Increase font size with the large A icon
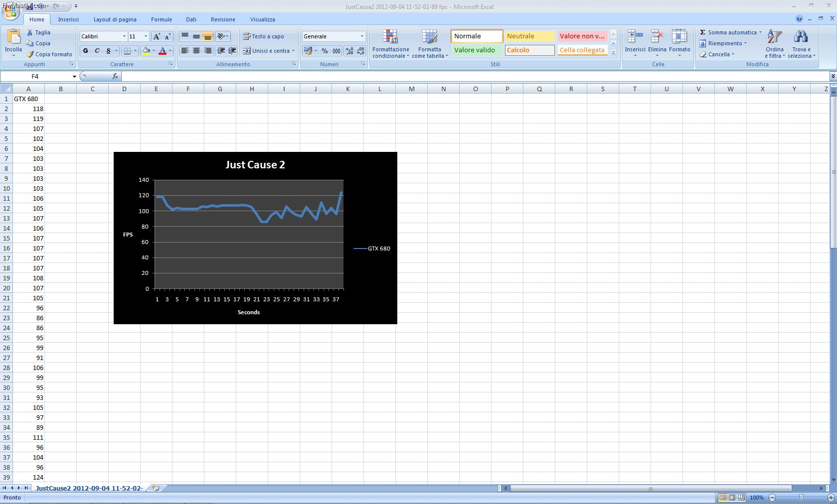 coord(157,36)
